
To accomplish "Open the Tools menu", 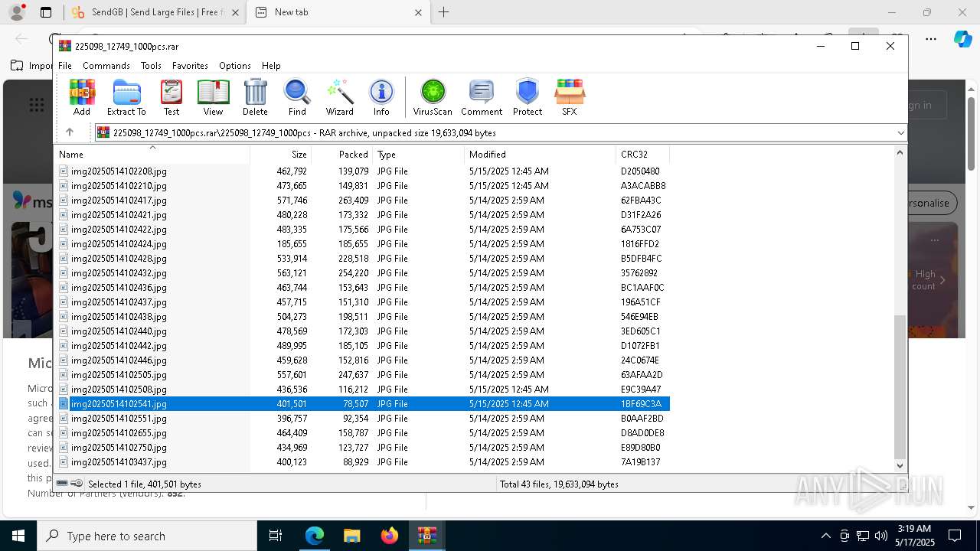I will 151,66.
